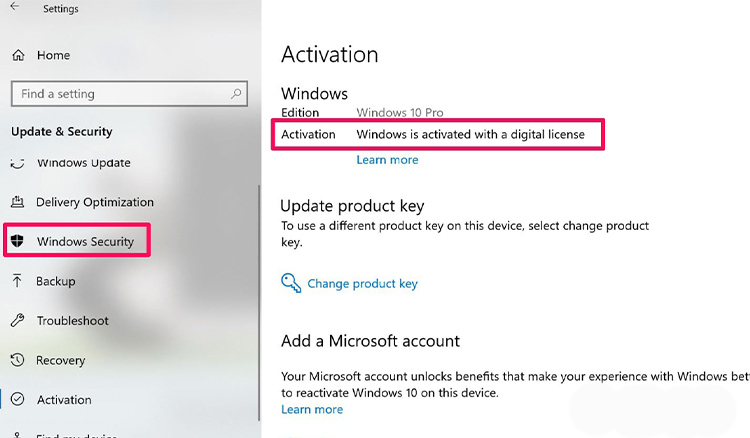The height and width of the screenshot is (438, 750).
Task: Click the back arrow icon
Action: [15, 7]
